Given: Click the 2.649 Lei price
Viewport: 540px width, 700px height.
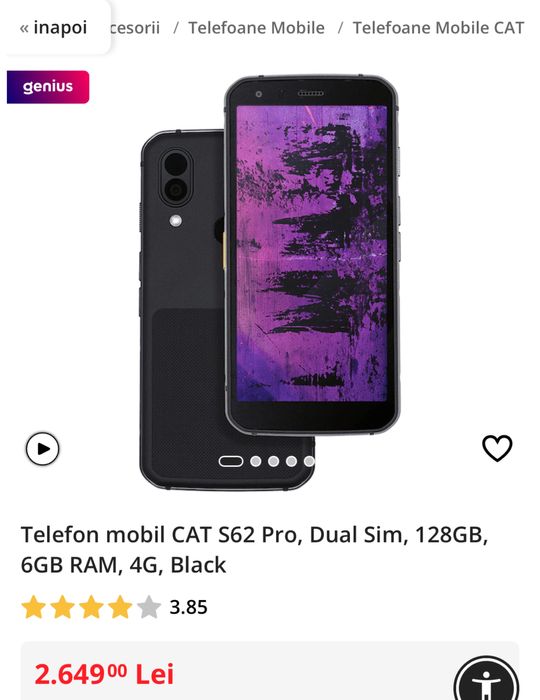Looking at the screenshot, I should (x=104, y=674).
